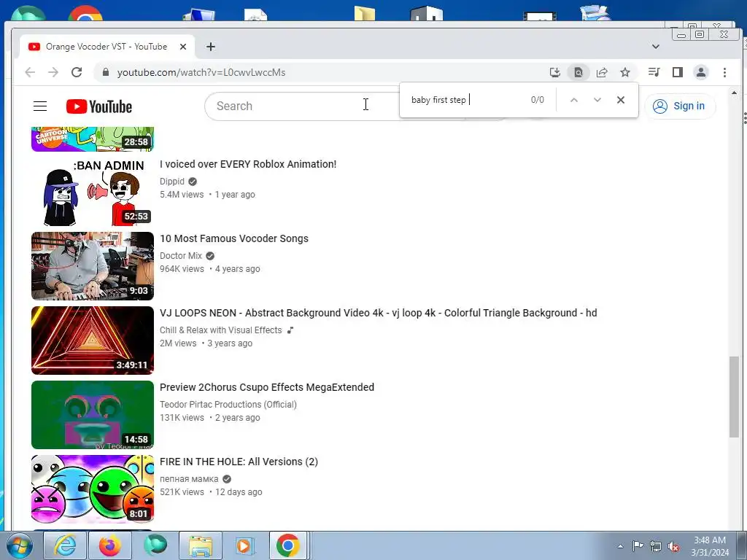This screenshot has width=747, height=560.
Task: Open the Chrome profile avatar icon
Action: pyautogui.click(x=701, y=72)
